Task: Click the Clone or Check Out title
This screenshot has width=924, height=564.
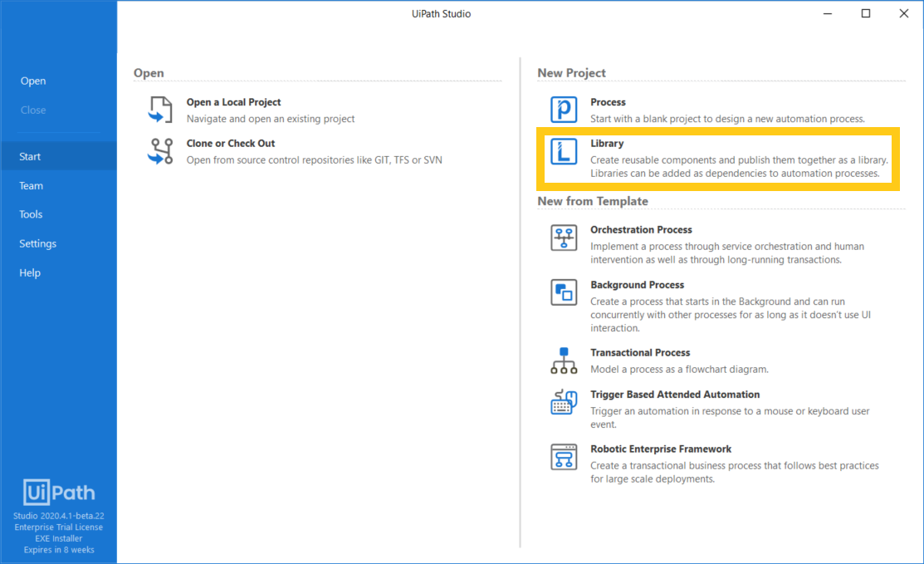Action: (231, 143)
